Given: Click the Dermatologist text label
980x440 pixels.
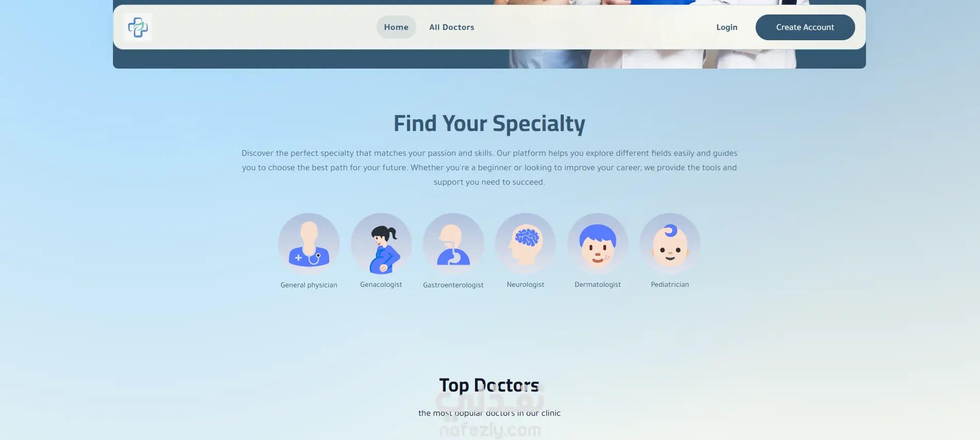Looking at the screenshot, I should [598, 285].
